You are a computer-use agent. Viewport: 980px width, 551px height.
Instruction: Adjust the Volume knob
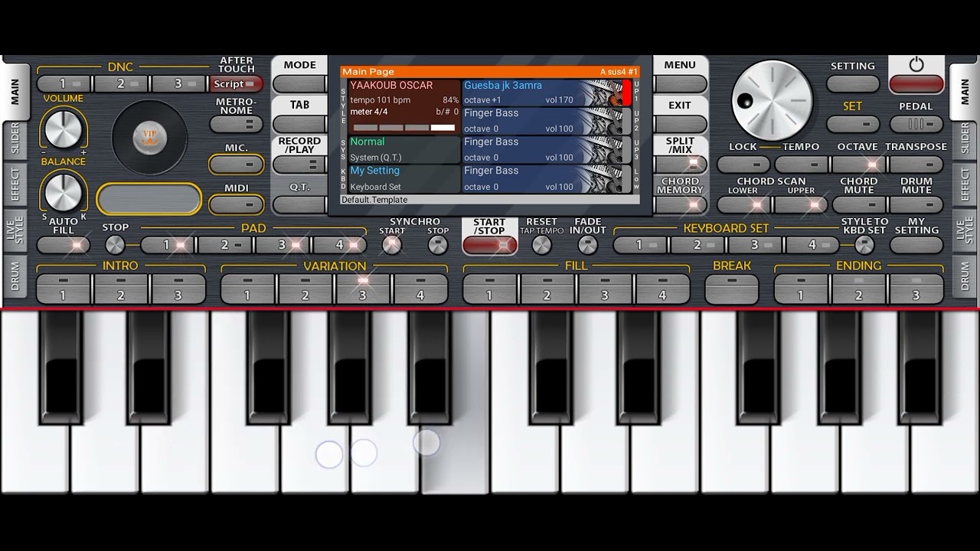[x=63, y=129]
